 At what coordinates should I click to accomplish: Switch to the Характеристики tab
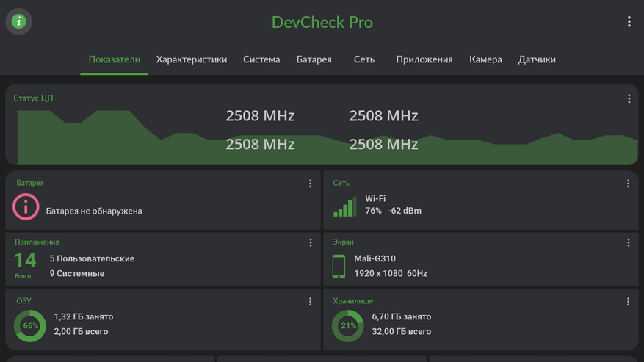191,59
